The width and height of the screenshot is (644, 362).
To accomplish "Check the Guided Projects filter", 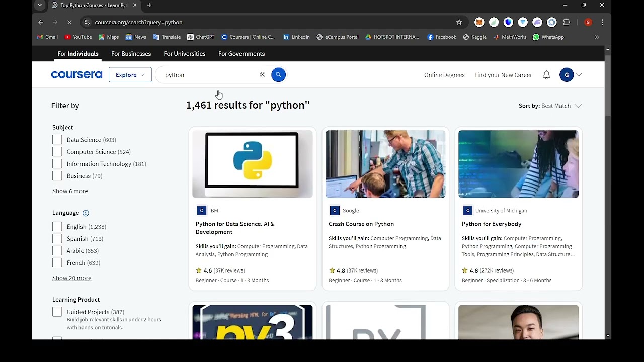I will pos(57,312).
